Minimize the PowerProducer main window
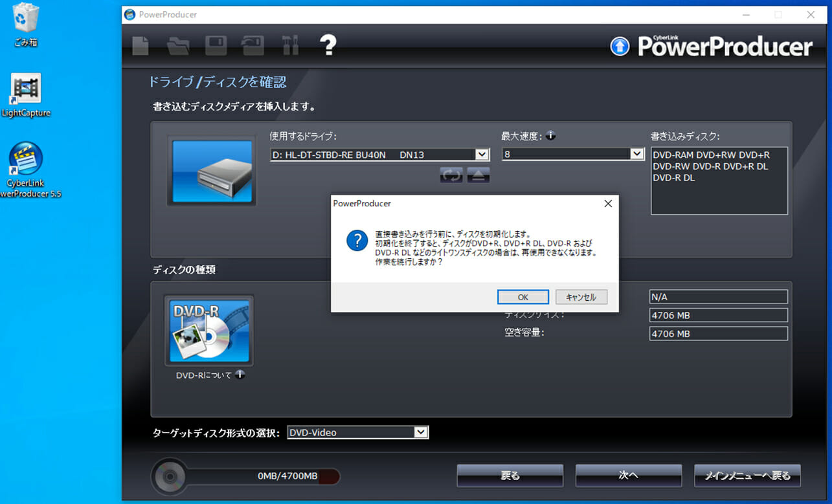This screenshot has width=832, height=504. [x=747, y=14]
